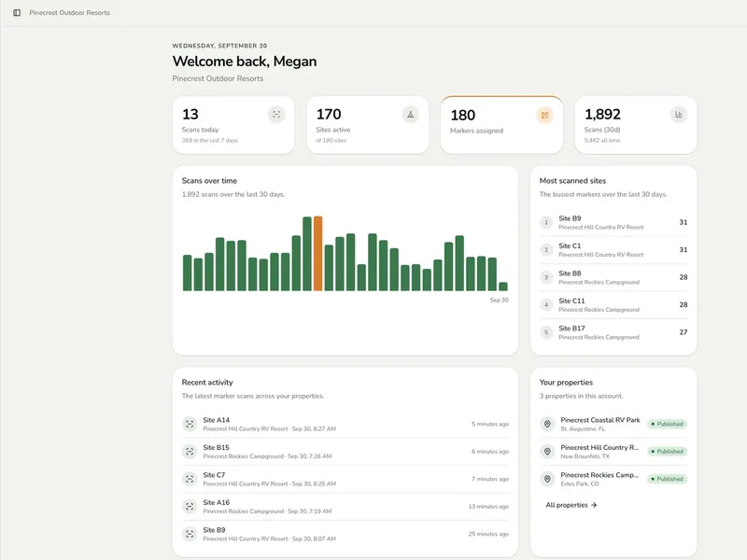Image resolution: width=747 pixels, height=560 pixels.
Task: Click the '5 minutes ago' timestamp
Action: pos(490,424)
